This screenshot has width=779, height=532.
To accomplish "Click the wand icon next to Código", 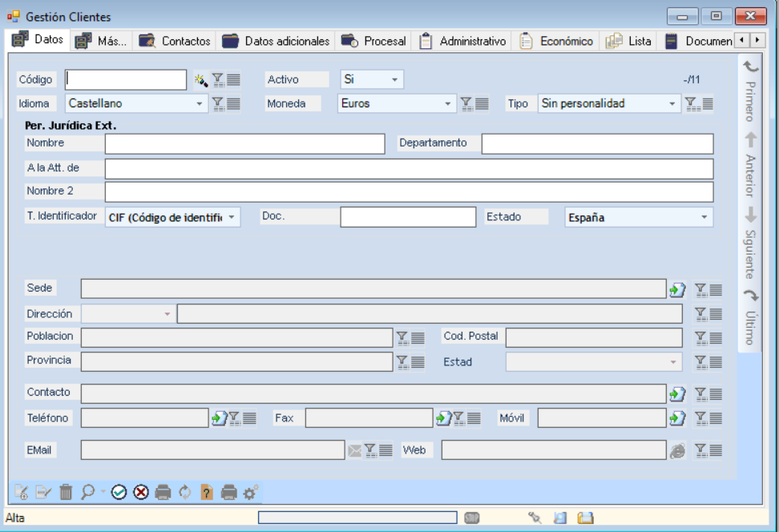I will pos(200,79).
